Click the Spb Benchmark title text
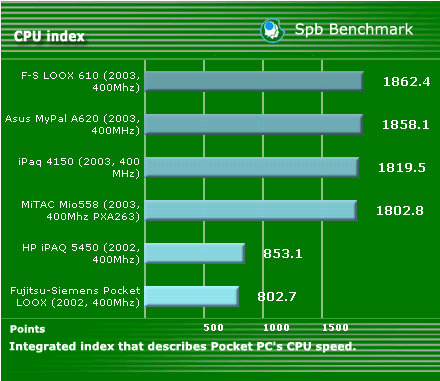The width and height of the screenshot is (440, 381). pyautogui.click(x=354, y=29)
